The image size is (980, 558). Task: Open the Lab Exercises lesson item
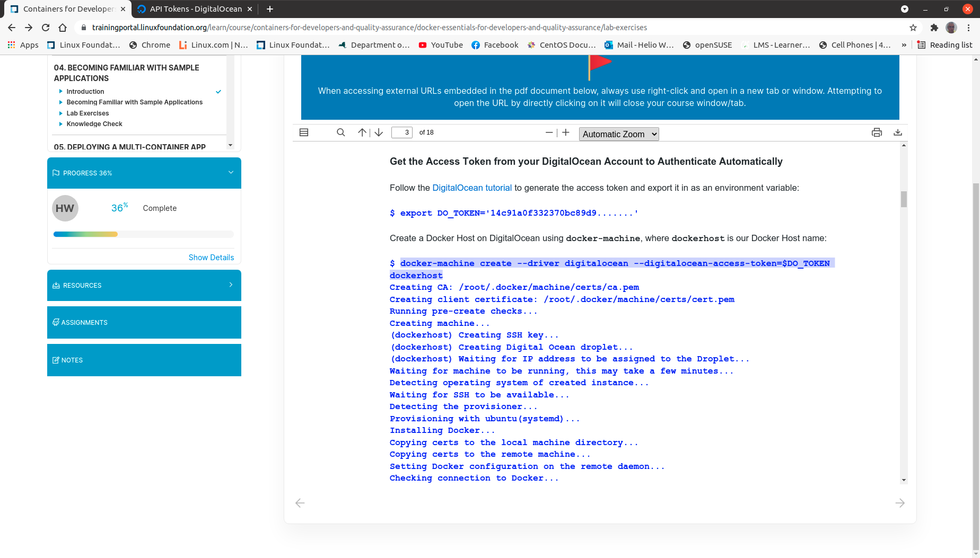87,113
